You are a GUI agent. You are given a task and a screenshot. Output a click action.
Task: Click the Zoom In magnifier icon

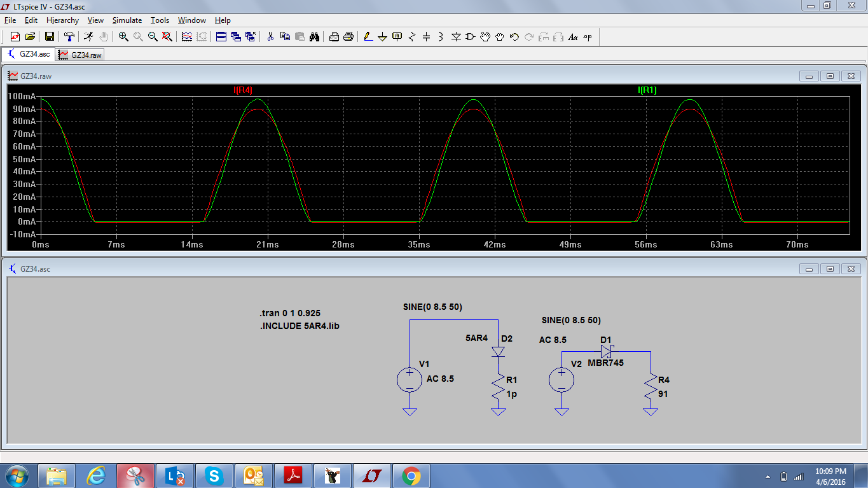(x=123, y=37)
